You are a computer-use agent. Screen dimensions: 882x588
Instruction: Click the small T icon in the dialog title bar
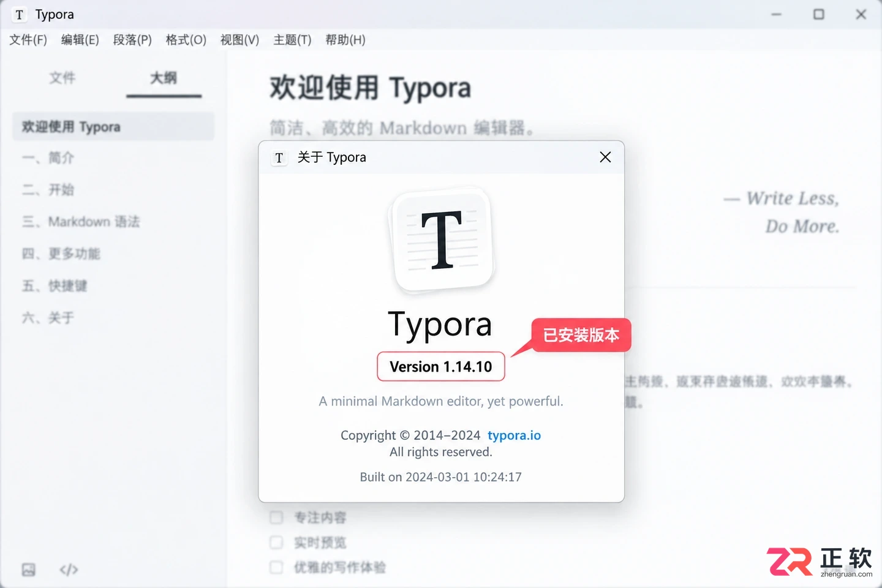(x=279, y=157)
